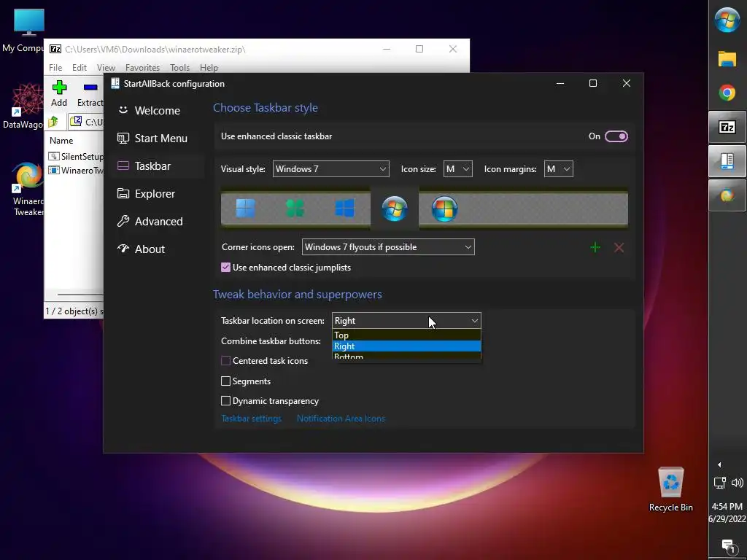The image size is (747, 560).
Task: Choose Bottom in taskbar location list
Action: point(406,357)
